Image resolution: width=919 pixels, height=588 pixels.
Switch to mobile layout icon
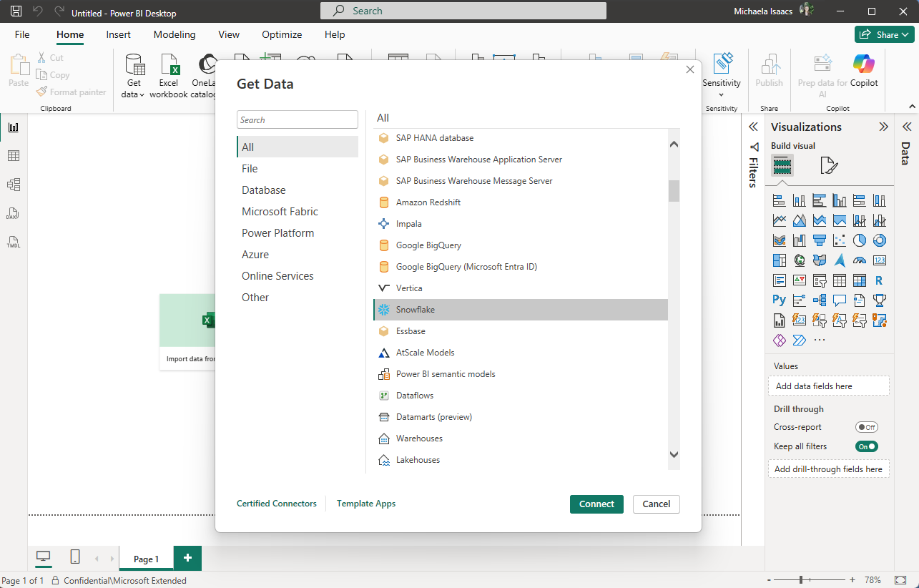(x=74, y=557)
